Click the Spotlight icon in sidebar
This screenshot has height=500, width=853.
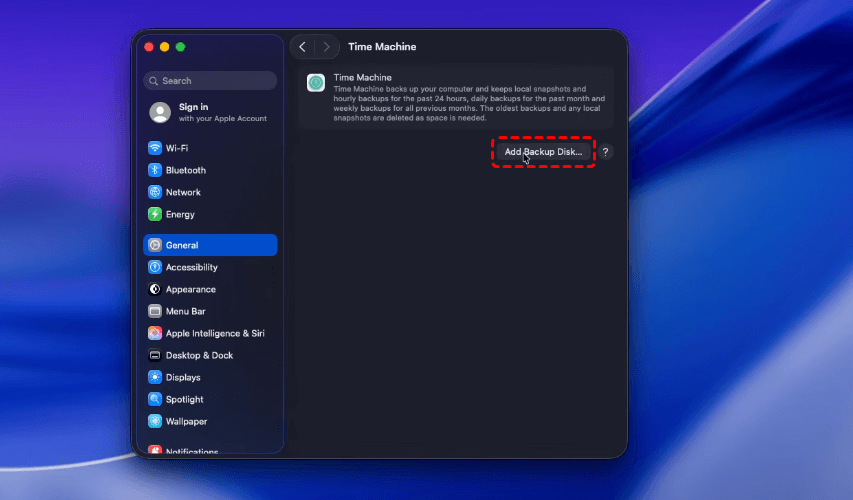pyautogui.click(x=155, y=399)
